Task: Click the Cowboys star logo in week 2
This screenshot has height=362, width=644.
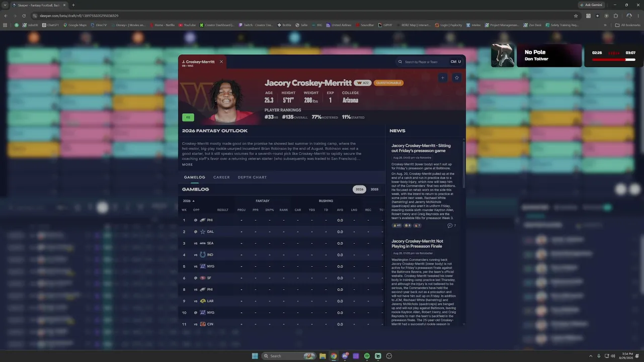Action: (x=203, y=232)
